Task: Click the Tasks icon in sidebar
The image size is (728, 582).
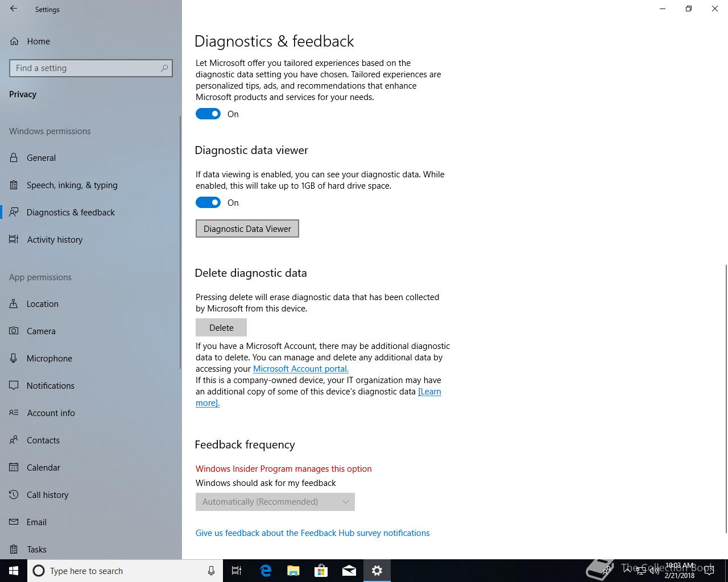Action: tap(14, 550)
